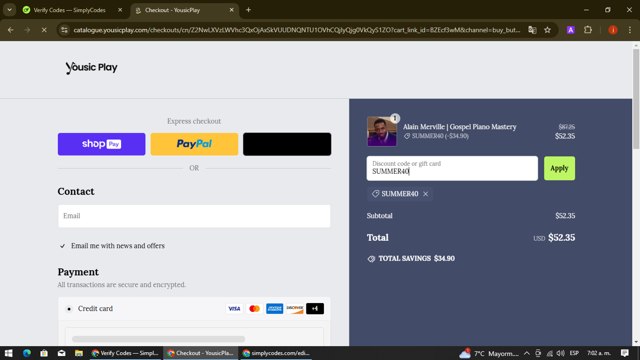
Task: Open the clock showing 7:02 a.m.
Action: point(599,353)
